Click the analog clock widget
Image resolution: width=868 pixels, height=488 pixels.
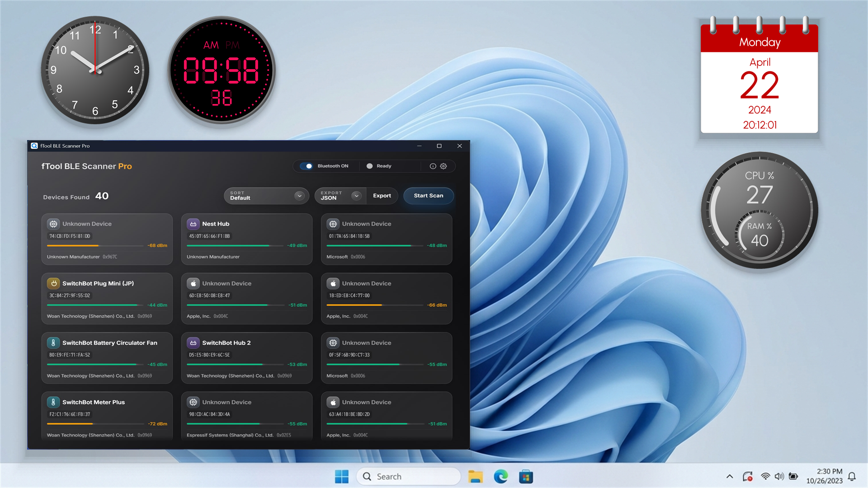pos(95,70)
